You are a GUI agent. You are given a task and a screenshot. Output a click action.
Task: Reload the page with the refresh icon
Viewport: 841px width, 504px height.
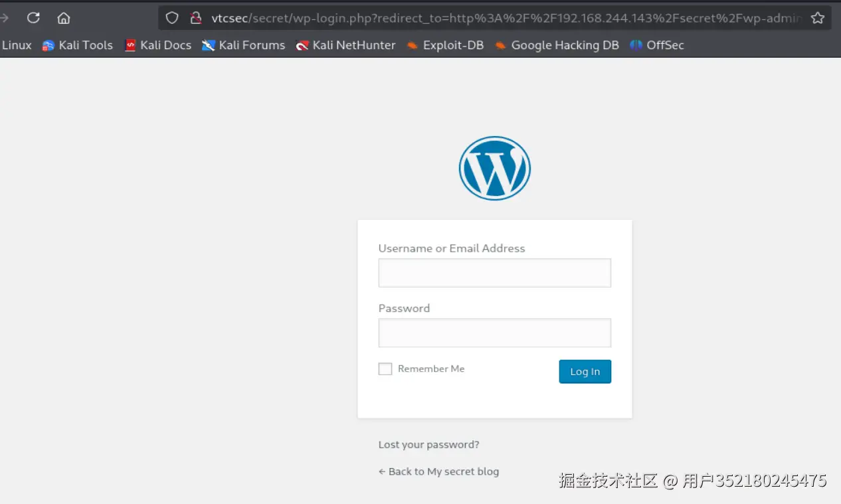point(33,18)
